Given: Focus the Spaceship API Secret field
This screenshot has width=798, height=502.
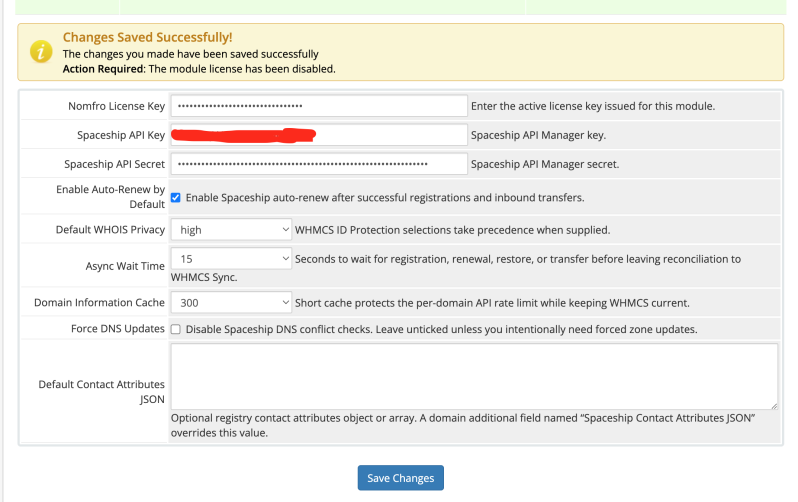Looking at the screenshot, I should click(319, 164).
